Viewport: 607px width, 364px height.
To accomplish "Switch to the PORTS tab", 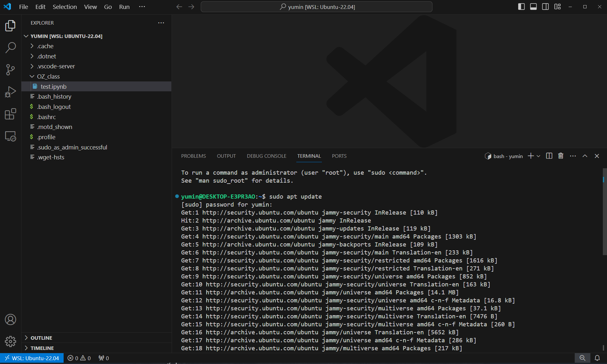I will pyautogui.click(x=339, y=156).
